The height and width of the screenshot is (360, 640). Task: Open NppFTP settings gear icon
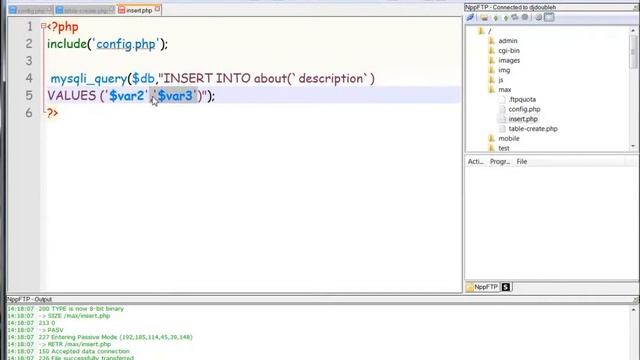tap(538, 18)
